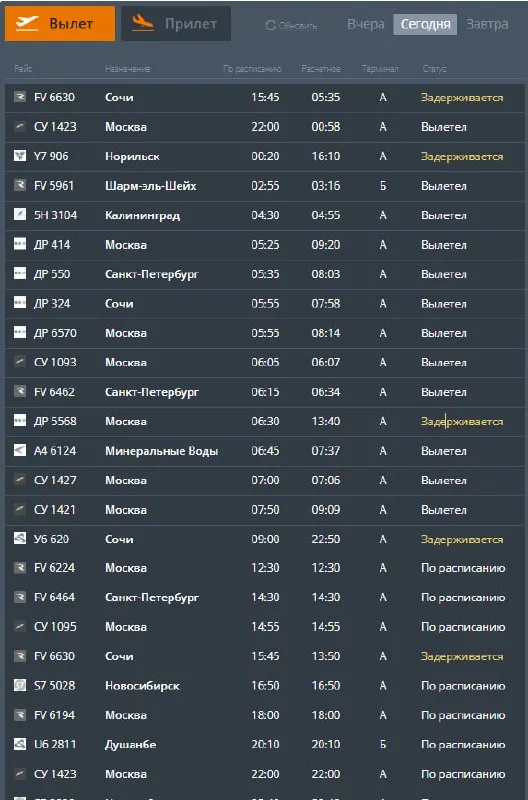528x800 pixels.
Task: Show tomorrow's flights with Завтра
Action: pos(487,24)
